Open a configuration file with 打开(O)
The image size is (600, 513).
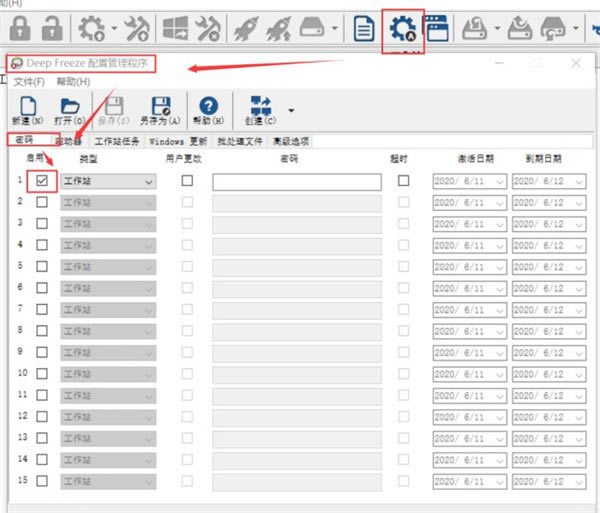(69, 111)
